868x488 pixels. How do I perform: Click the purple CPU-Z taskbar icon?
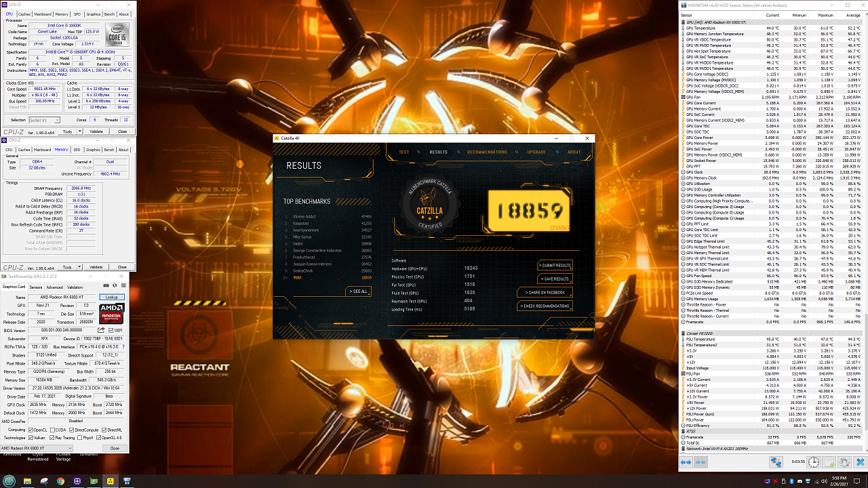(77, 481)
